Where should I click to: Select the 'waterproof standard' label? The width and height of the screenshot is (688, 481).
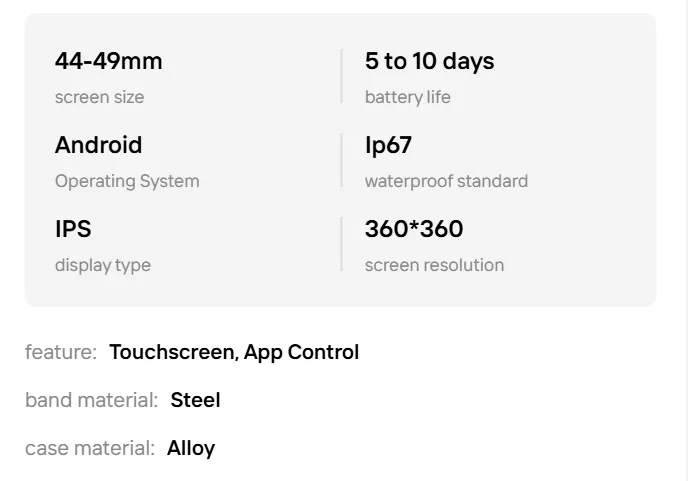[x=446, y=181]
